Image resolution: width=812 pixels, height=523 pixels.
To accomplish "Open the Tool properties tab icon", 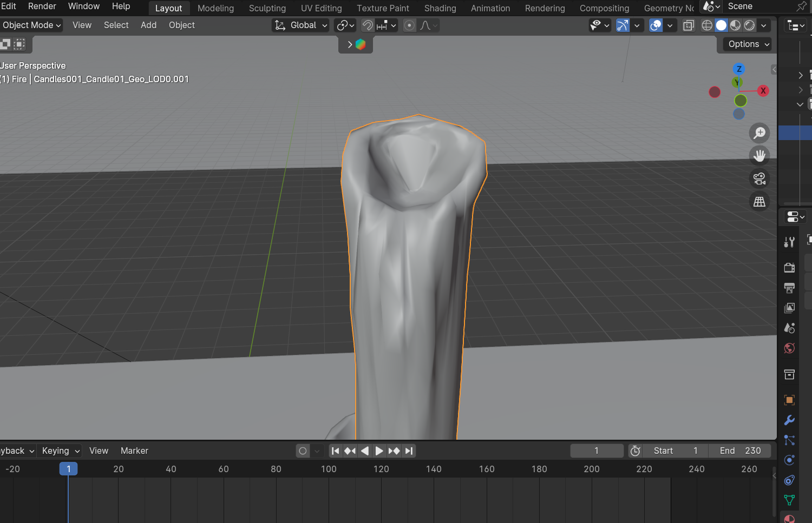I will tap(789, 242).
